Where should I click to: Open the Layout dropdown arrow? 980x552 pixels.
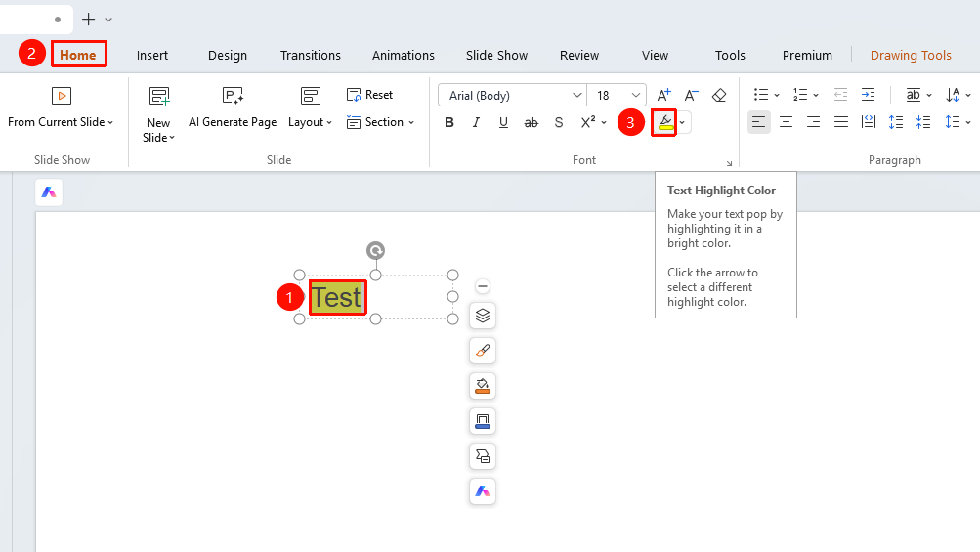329,123
